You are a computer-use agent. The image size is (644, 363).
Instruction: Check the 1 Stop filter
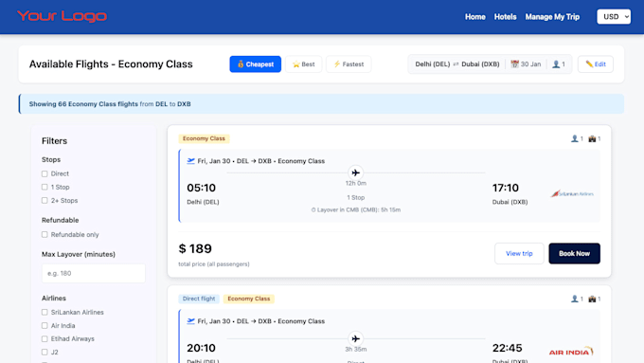(x=45, y=187)
